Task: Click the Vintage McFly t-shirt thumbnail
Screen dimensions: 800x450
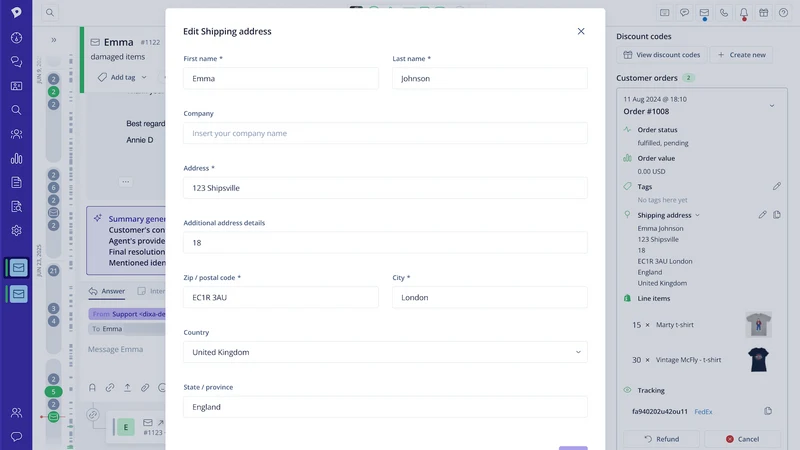Action: [x=758, y=360]
